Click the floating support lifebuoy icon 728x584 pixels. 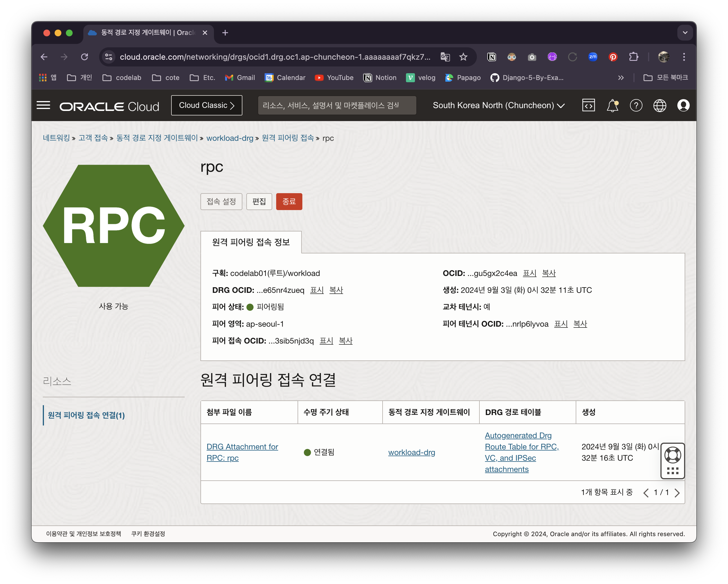pyautogui.click(x=672, y=455)
